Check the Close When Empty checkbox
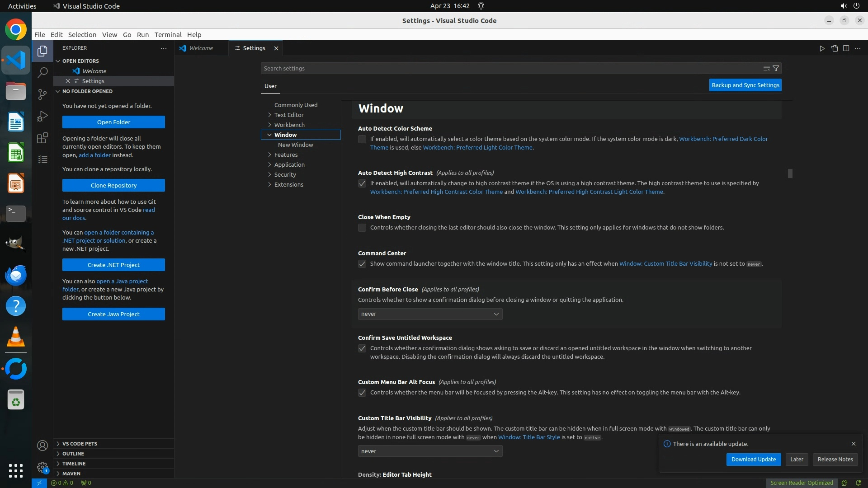Image resolution: width=868 pixels, height=488 pixels. pyautogui.click(x=362, y=228)
